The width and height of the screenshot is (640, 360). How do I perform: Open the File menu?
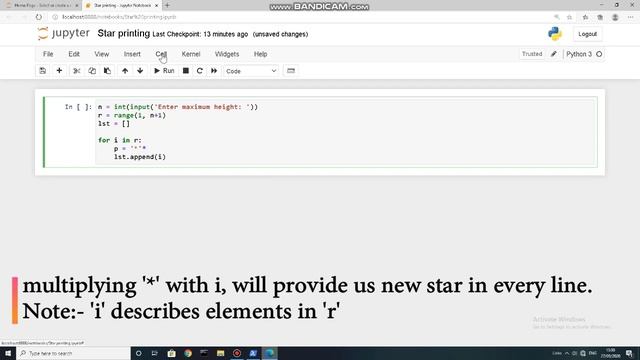(48, 54)
